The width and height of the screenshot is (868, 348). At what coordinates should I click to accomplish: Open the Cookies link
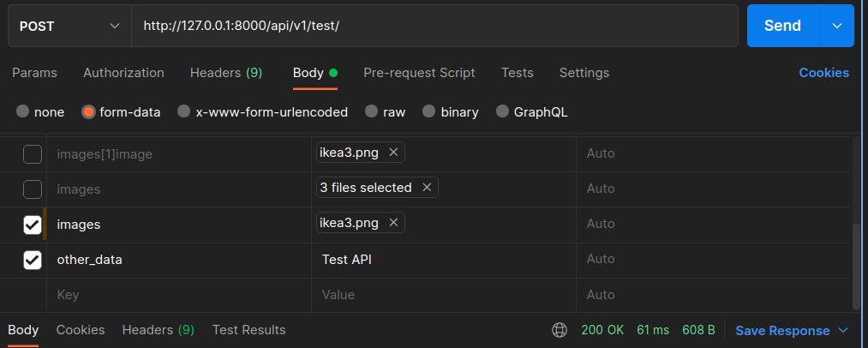[x=823, y=73]
